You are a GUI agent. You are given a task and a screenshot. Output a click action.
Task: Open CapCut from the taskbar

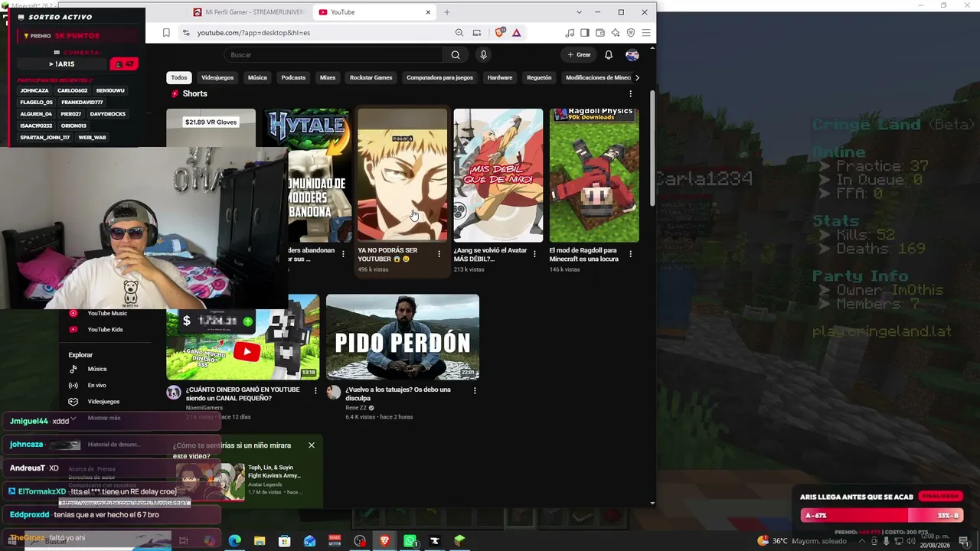point(435,541)
